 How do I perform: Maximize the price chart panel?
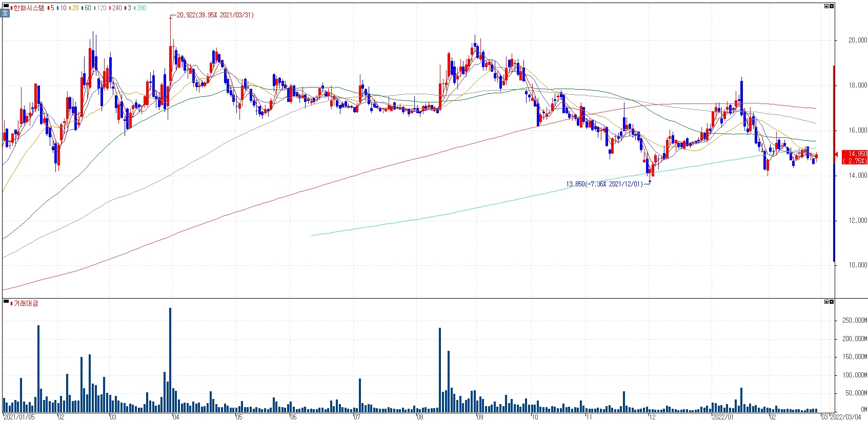pos(826,6)
